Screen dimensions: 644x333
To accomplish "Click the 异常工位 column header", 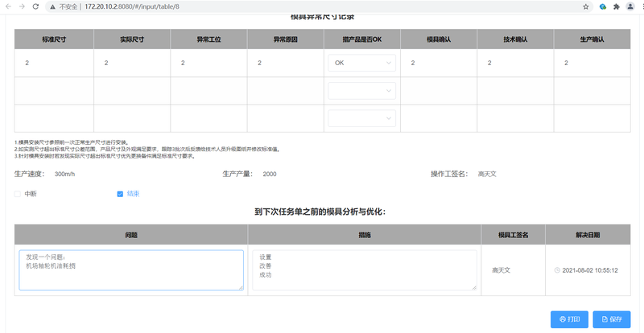I will [x=208, y=39].
